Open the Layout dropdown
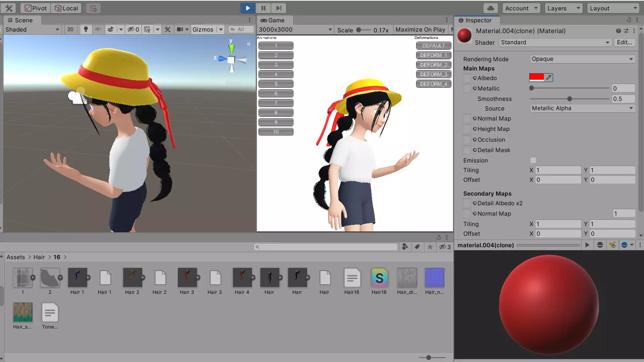Viewport: 644px width, 362px height. click(x=614, y=8)
